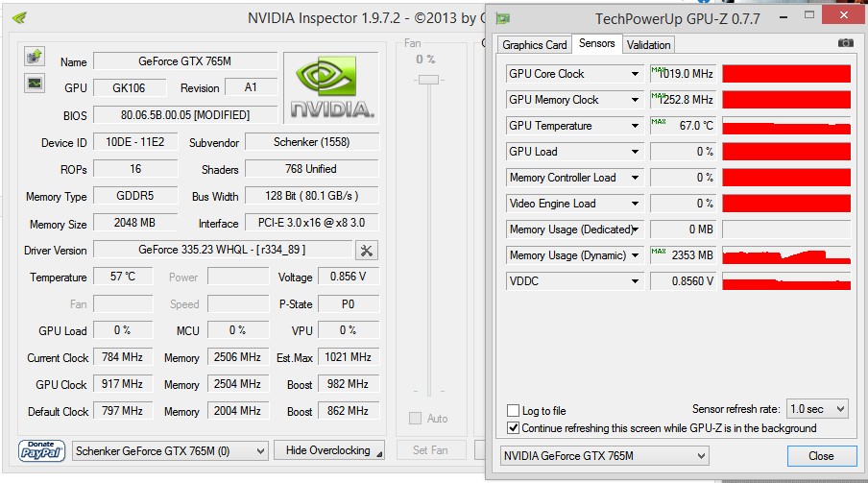The width and height of the screenshot is (868, 483).
Task: Click the NVIDIA Inspector title bar icon
Action: pyautogui.click(x=19, y=18)
